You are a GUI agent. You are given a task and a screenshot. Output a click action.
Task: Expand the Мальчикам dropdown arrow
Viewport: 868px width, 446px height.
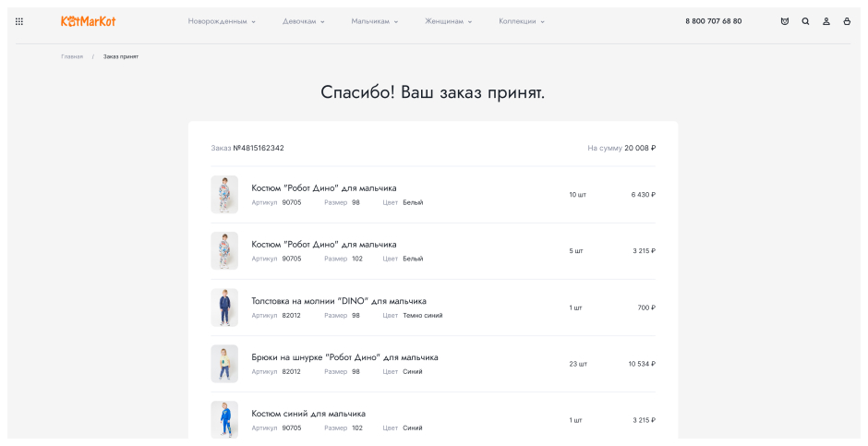point(396,22)
